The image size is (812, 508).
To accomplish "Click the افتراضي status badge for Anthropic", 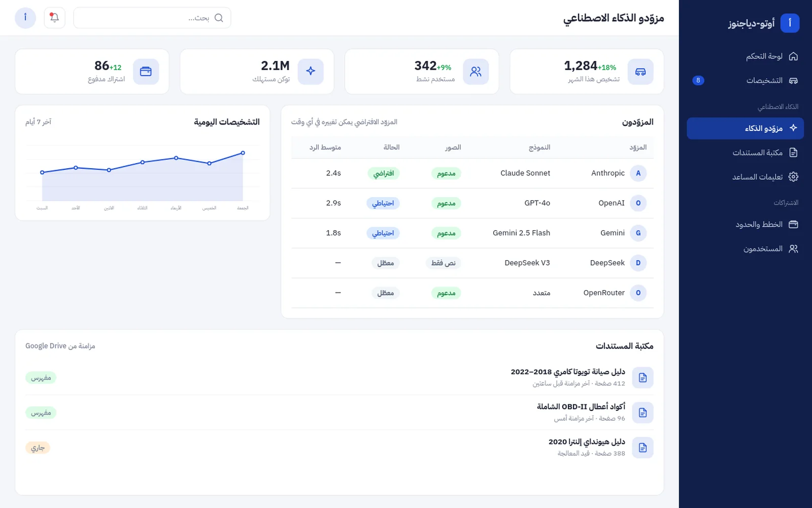I will pos(384,173).
